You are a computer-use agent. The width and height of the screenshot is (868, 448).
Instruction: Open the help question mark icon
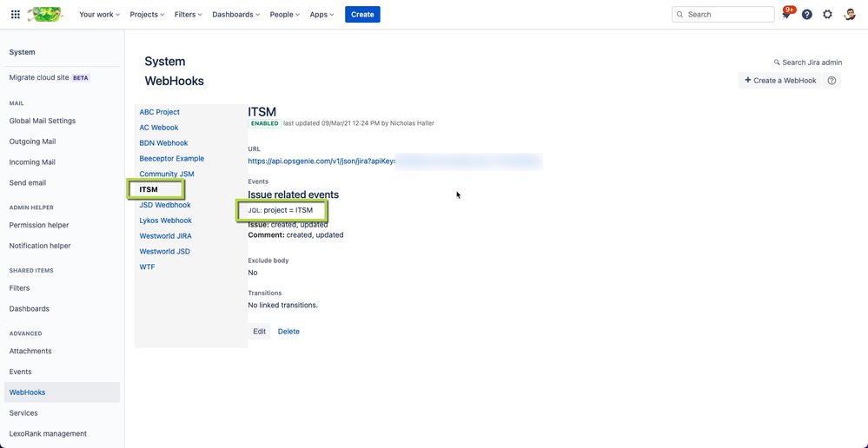click(807, 15)
